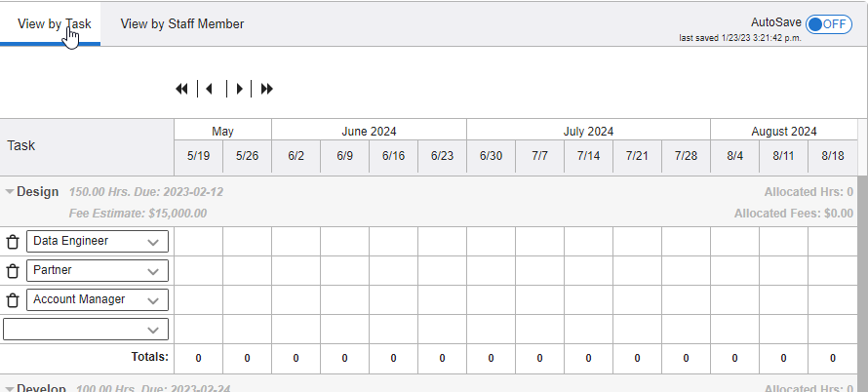Collapse the Design task section
Screen dimensions: 868x392
(x=10, y=192)
